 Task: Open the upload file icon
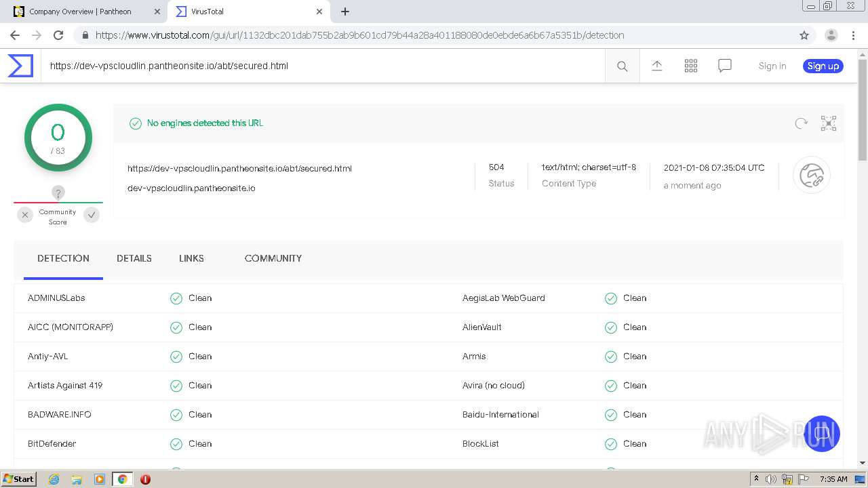coord(656,66)
